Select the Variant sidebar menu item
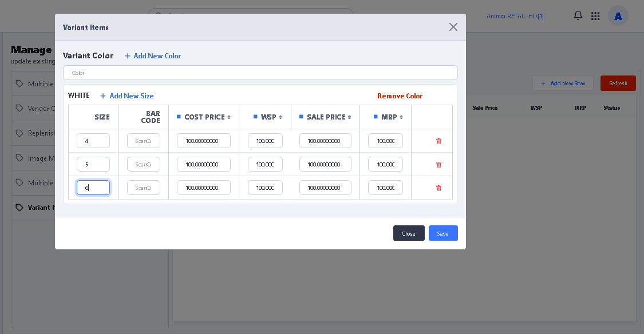This screenshot has height=334, width=644. 33,208
